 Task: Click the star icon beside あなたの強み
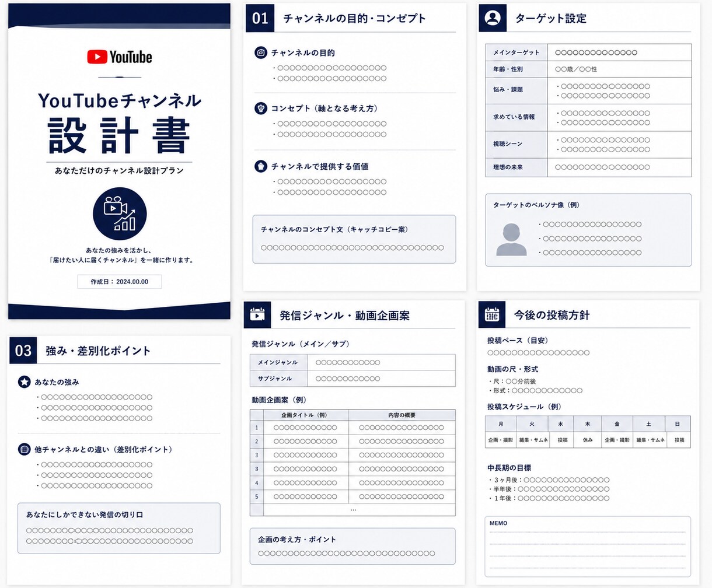pos(24,382)
